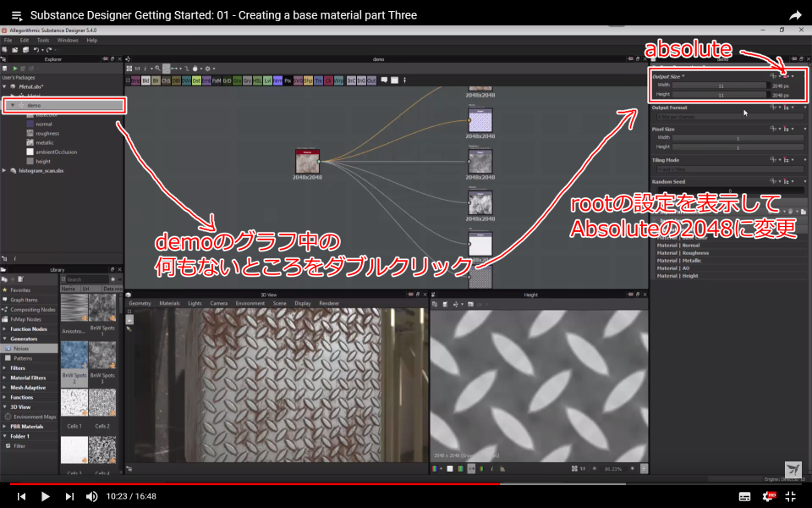Exit fullscreen in the video player
The width and height of the screenshot is (812, 508).
[790, 497]
